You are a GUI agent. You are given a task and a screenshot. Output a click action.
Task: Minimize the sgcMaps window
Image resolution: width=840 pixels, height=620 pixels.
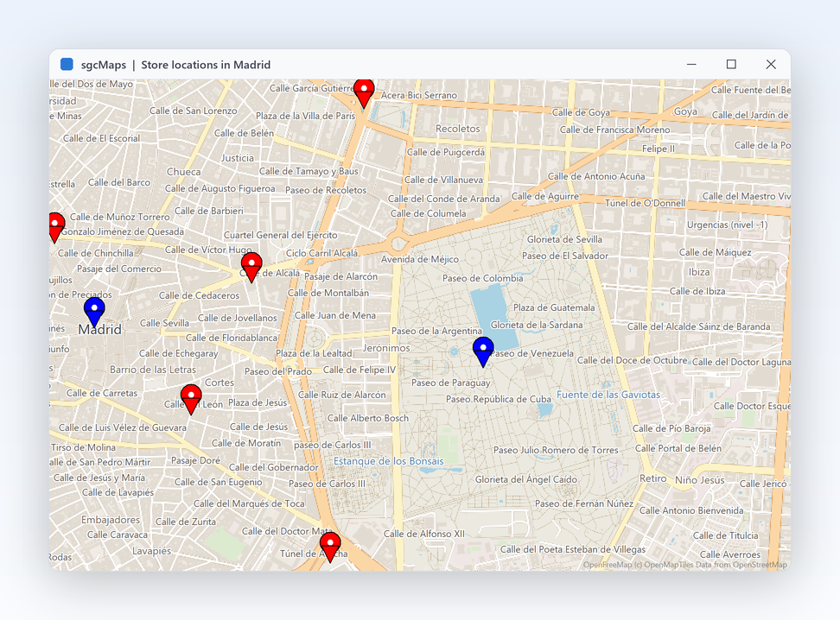click(x=691, y=64)
